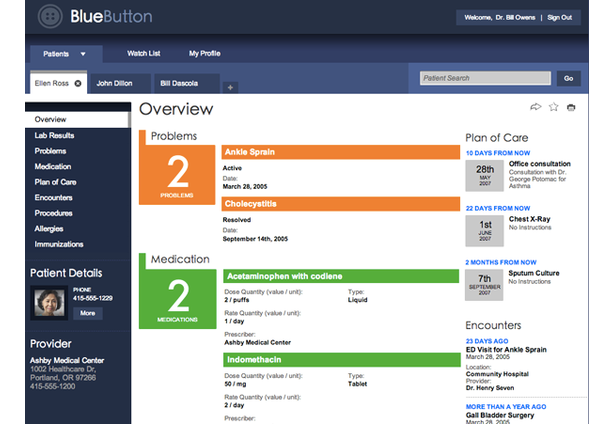Open Sputum Culture plan item
The height and width of the screenshot is (424, 615).
click(x=534, y=273)
